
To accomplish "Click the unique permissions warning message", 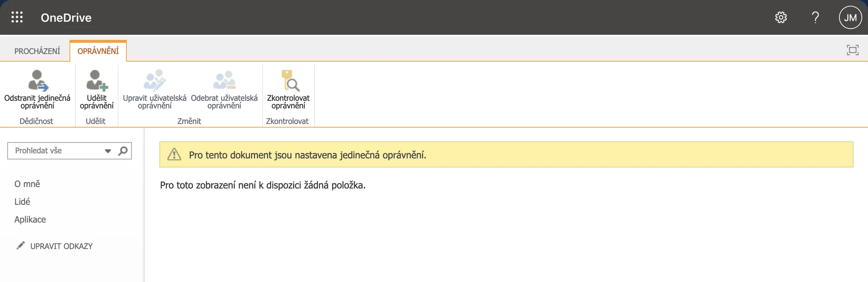I will pos(307,155).
